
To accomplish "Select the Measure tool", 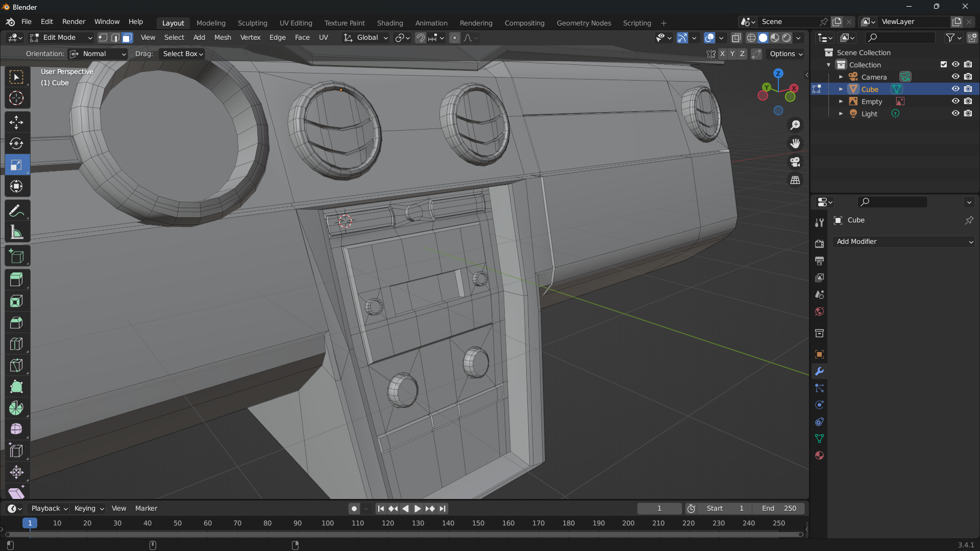I will coord(16,233).
